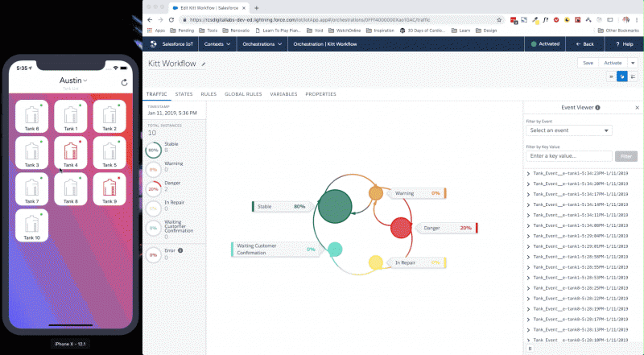Click the orange Warning state node
Image resolution: width=644 pixels, height=355 pixels.
click(x=376, y=192)
